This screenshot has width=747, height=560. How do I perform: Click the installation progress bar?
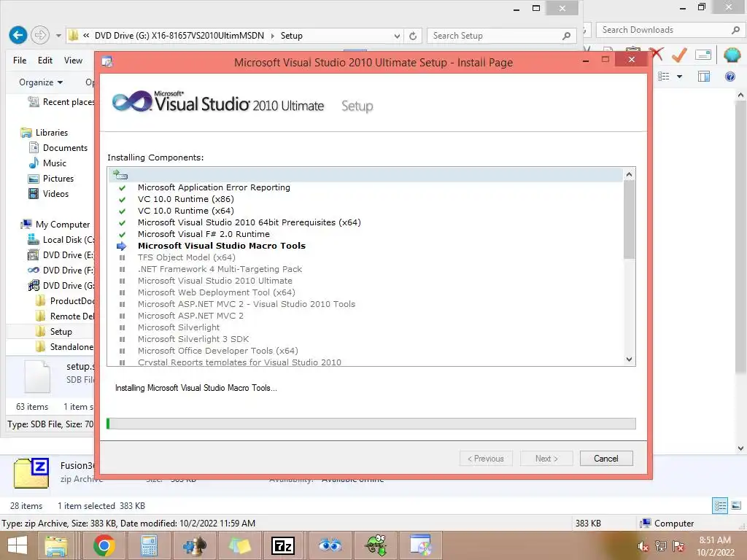click(371, 424)
